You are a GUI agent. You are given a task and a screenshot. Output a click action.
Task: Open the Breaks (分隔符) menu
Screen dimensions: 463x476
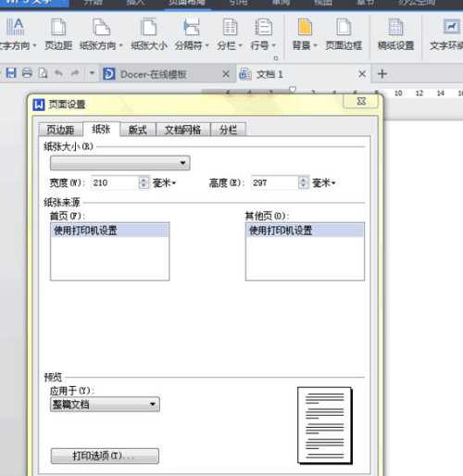[x=192, y=34]
